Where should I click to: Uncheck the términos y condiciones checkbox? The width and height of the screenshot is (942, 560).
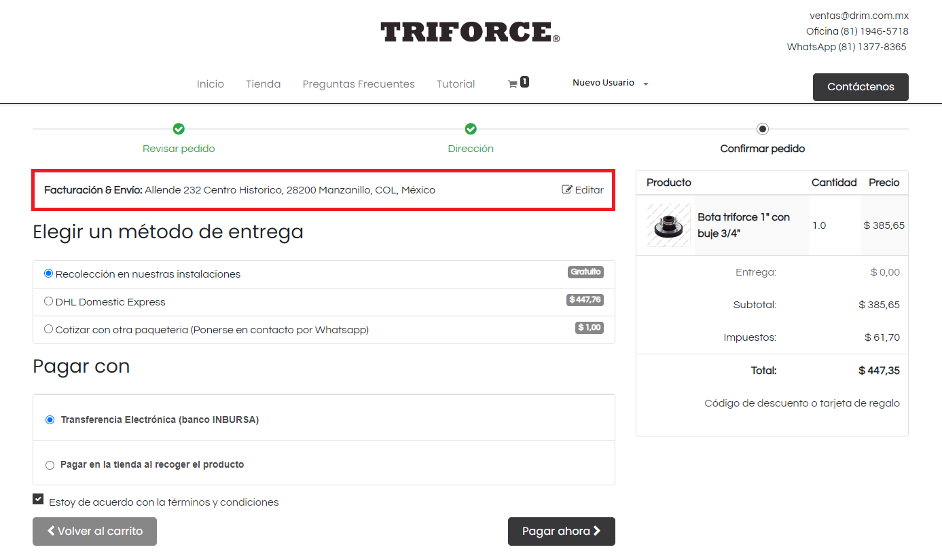pyautogui.click(x=38, y=500)
